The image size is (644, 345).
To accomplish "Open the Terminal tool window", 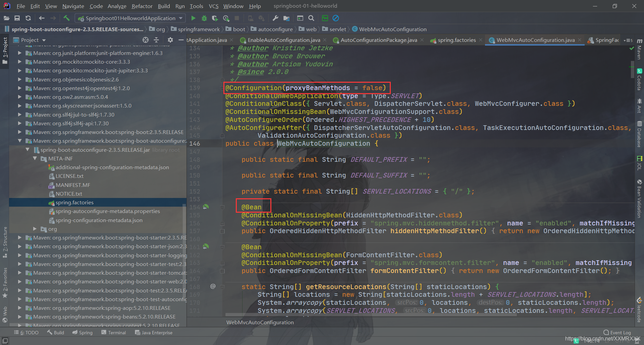I will click(114, 333).
